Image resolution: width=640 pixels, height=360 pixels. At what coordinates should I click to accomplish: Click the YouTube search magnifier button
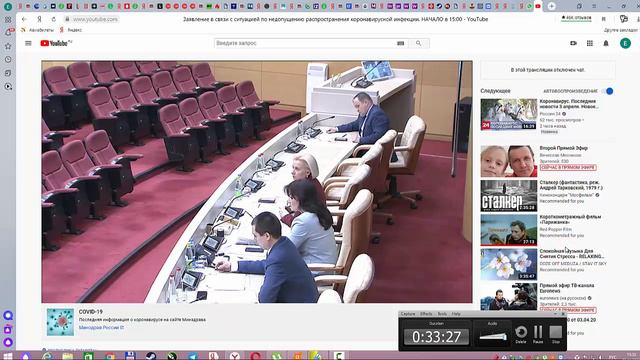(418, 43)
